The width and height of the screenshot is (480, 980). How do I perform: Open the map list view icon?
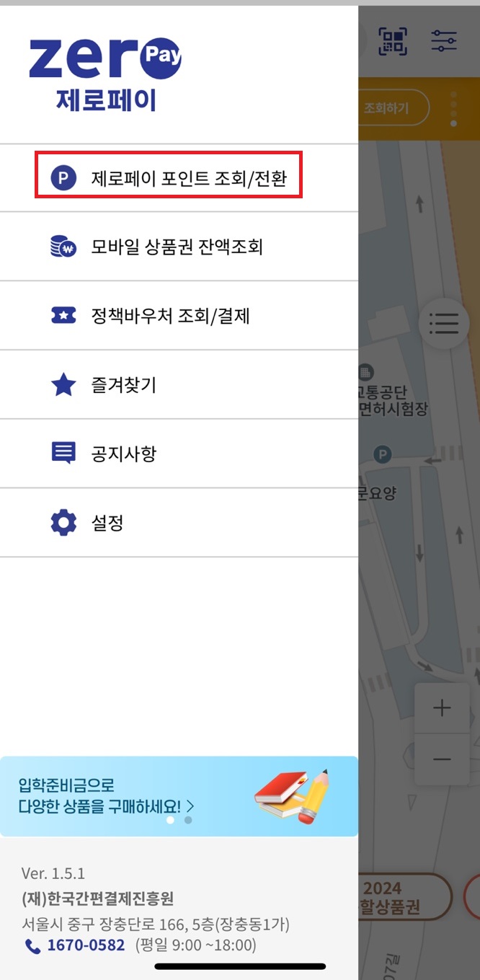coord(444,324)
